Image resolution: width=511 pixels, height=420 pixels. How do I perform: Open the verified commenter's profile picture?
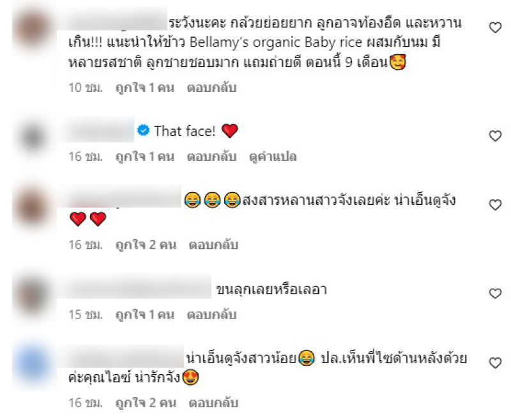tap(33, 137)
